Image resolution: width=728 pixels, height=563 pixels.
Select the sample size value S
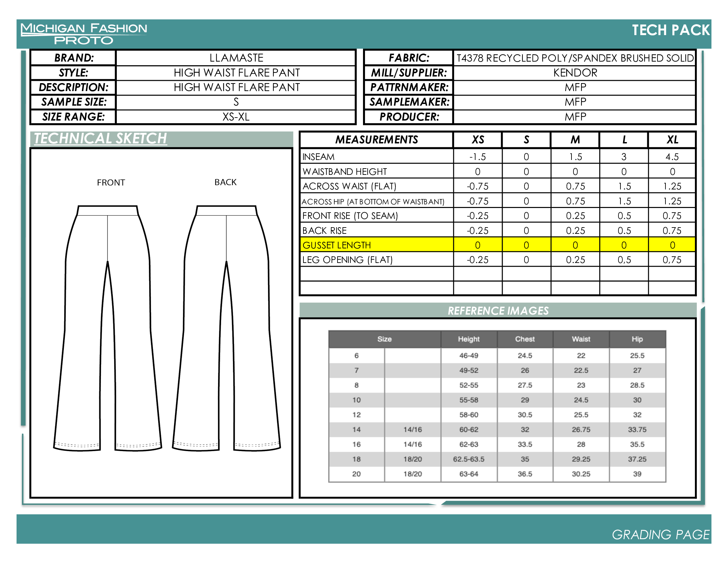tap(236, 102)
